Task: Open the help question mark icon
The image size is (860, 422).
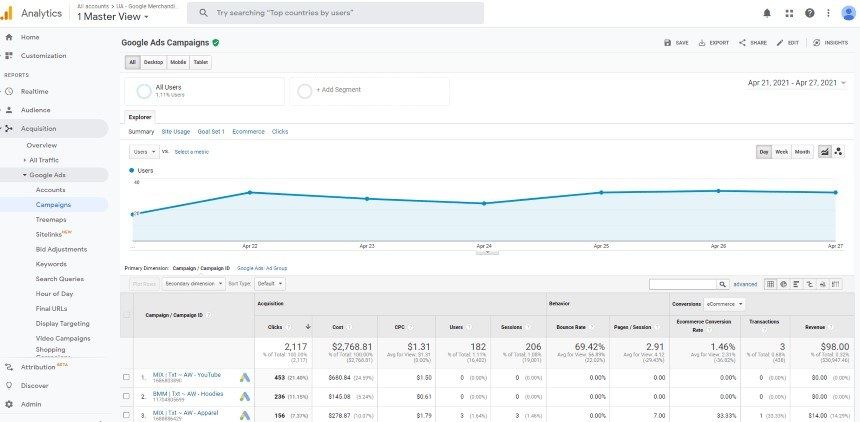Action: pyautogui.click(x=810, y=13)
